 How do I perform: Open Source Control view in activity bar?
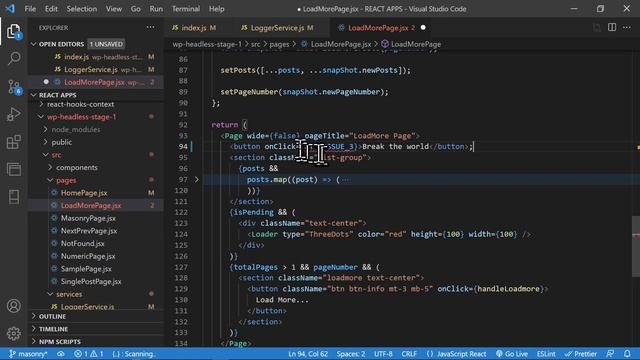tap(13, 87)
